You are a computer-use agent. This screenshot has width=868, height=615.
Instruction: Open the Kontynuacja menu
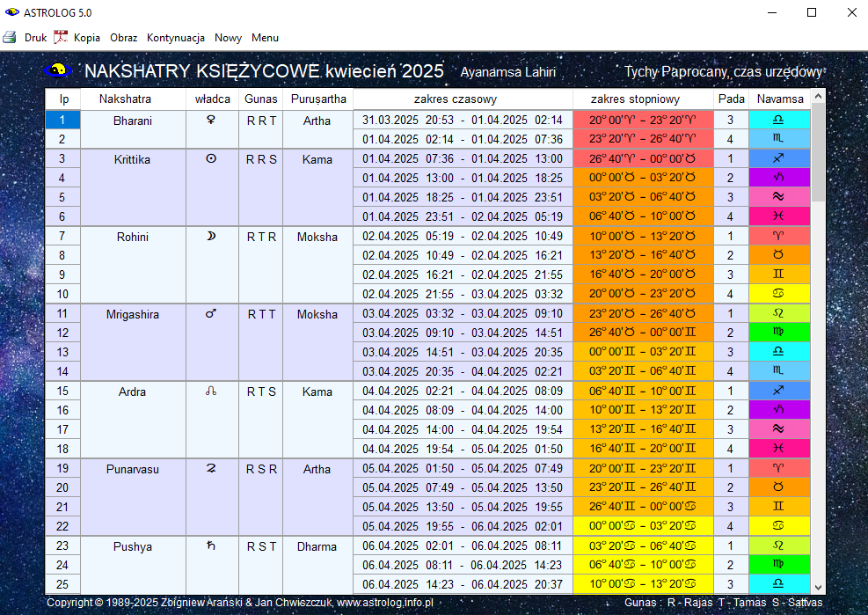click(176, 38)
